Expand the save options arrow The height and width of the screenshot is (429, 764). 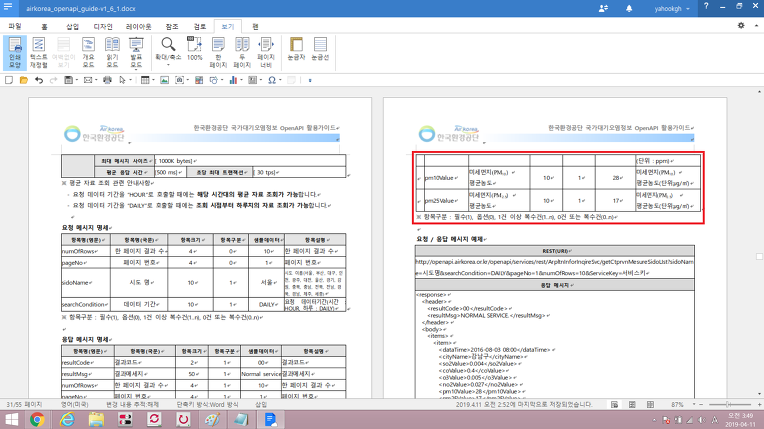[x=77, y=80]
